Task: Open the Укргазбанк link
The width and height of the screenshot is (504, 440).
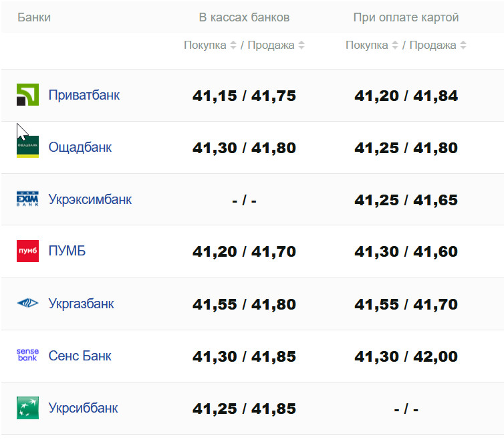Action: (x=81, y=304)
